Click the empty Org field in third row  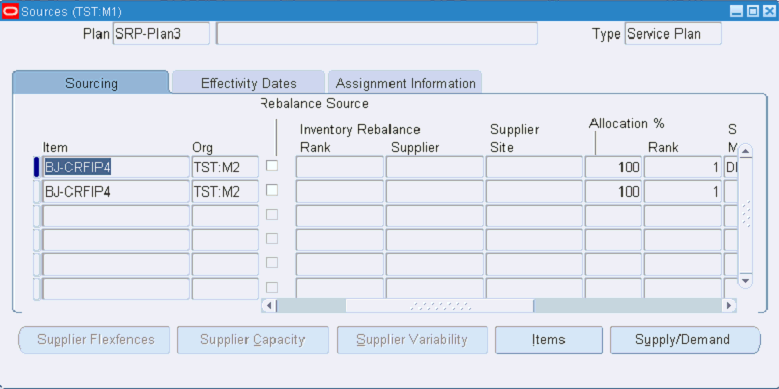click(225, 216)
